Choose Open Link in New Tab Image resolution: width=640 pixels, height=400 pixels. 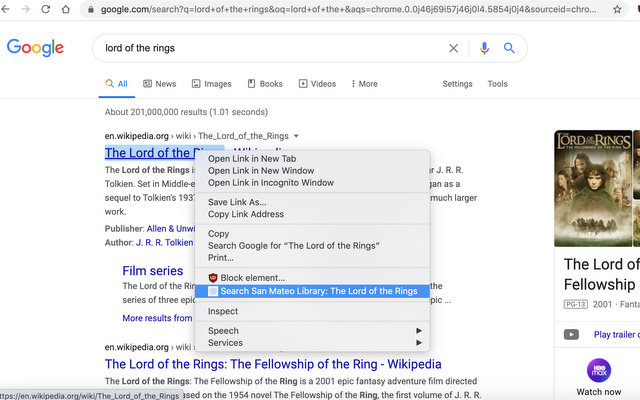click(x=251, y=159)
